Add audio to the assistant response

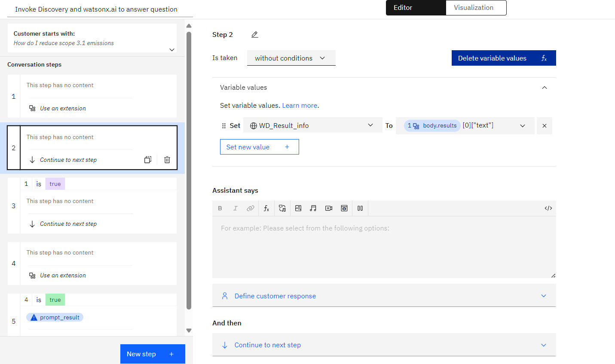313,208
